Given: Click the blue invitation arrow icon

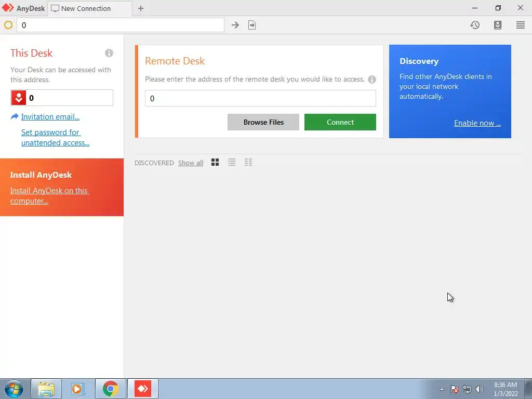Looking at the screenshot, I should pos(15,117).
